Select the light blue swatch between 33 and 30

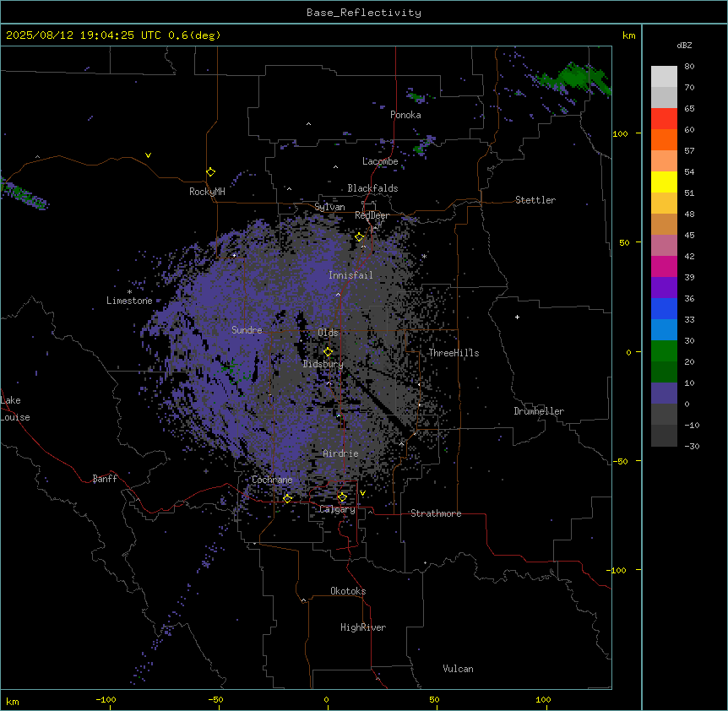(x=664, y=330)
